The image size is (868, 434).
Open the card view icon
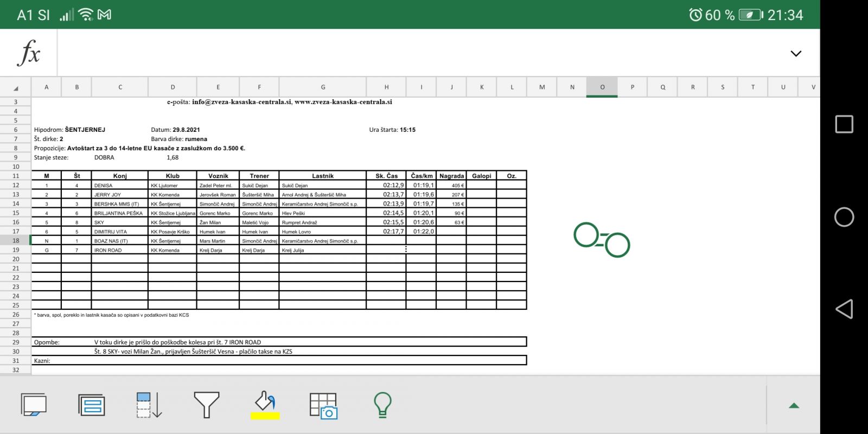pos(91,405)
